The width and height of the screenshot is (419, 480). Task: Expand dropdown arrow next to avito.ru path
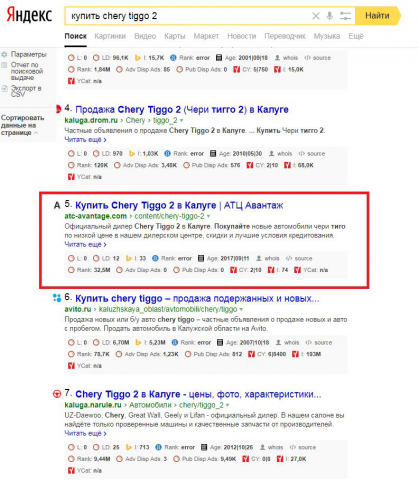pos(241,309)
